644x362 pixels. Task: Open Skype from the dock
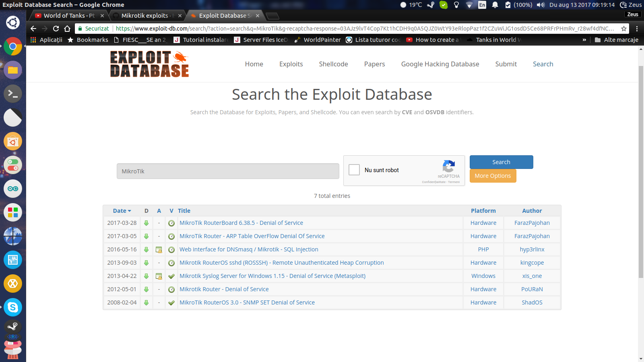13,307
